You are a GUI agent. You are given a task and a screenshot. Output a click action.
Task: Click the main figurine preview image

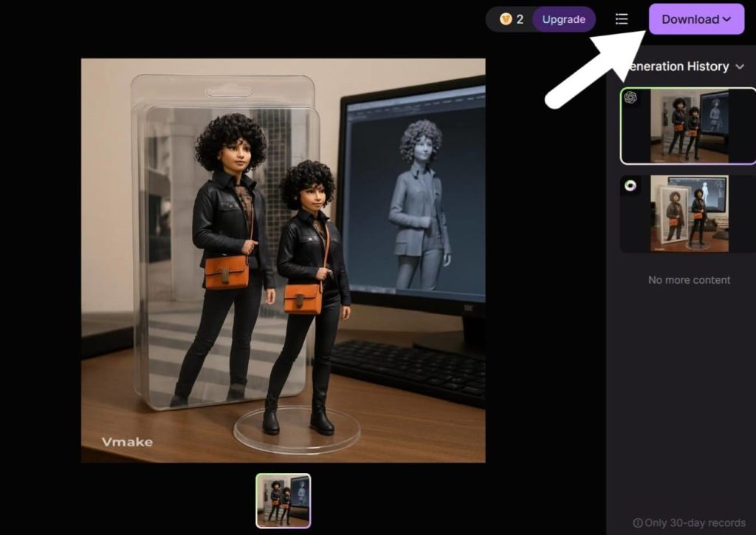coord(283,260)
